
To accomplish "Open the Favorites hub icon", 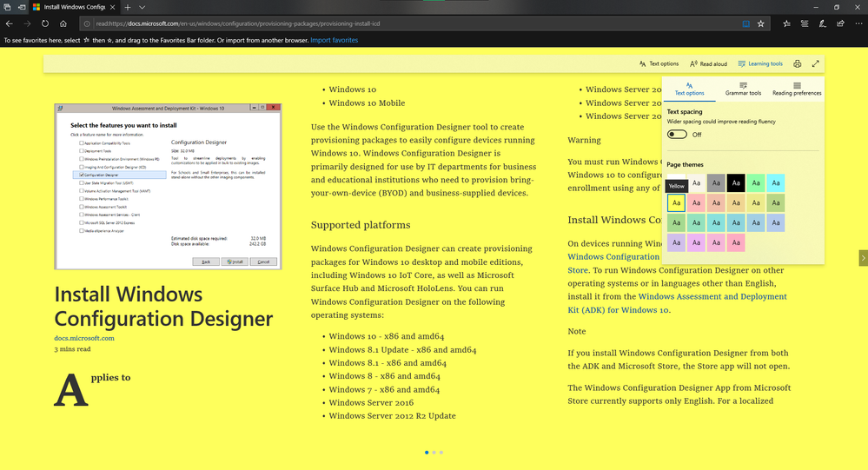I will 786,23.
